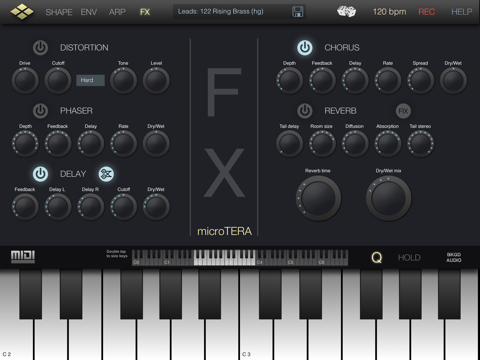This screenshot has width=480, height=360.
Task: Click the reverb FX round icon
Action: coord(403,111)
